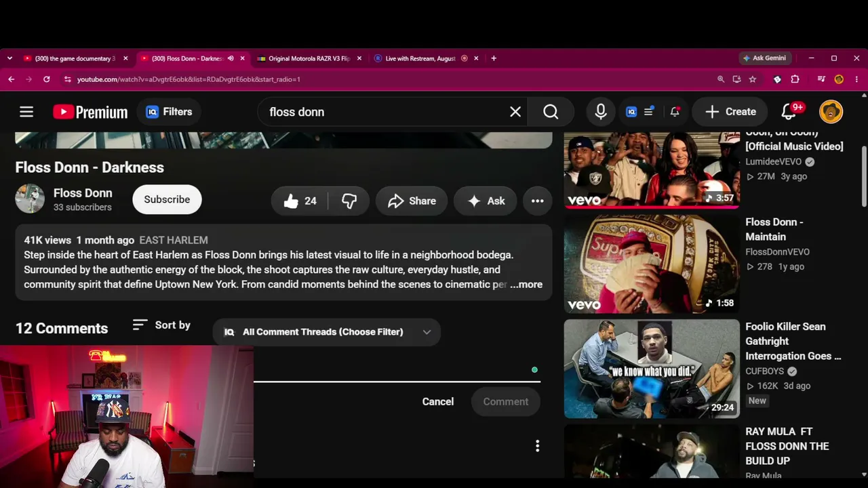The image size is (868, 488).
Task: Click the page vertical scrollbar thumb
Action: pyautogui.click(x=864, y=176)
